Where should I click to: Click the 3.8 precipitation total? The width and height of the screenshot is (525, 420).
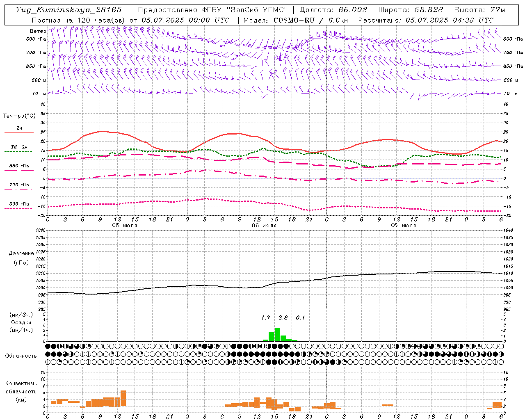283,318
